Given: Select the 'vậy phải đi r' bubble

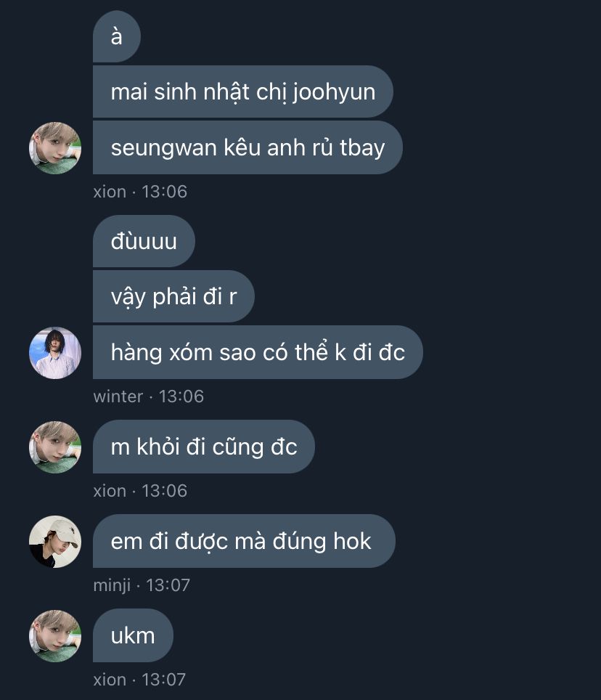Looking at the screenshot, I should pyautogui.click(x=173, y=296).
